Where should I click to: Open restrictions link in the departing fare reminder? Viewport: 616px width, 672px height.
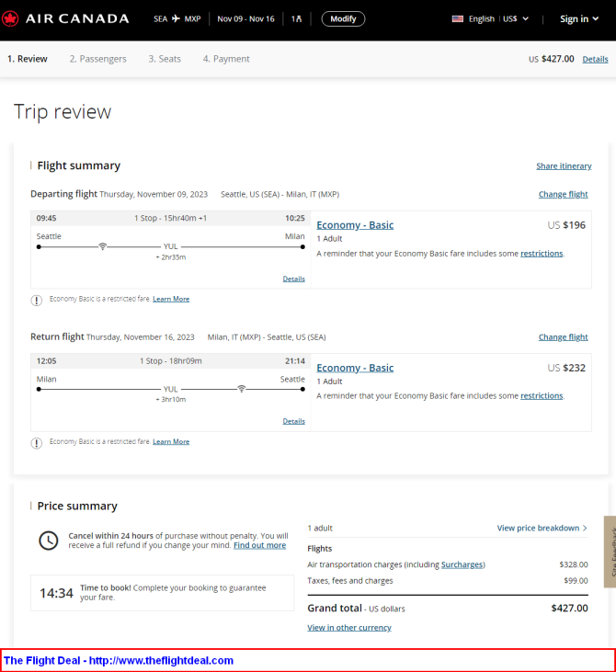(542, 254)
